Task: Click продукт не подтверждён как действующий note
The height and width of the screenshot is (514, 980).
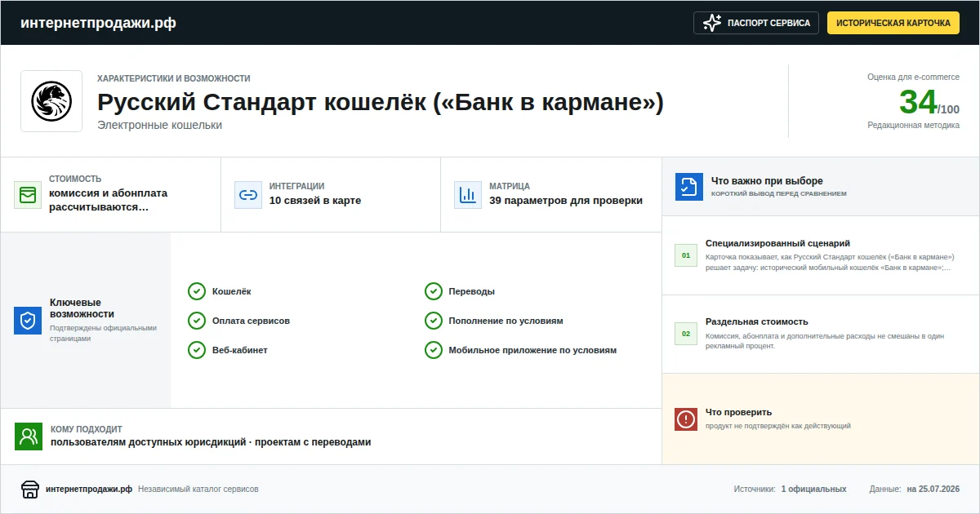Action: [x=778, y=426]
